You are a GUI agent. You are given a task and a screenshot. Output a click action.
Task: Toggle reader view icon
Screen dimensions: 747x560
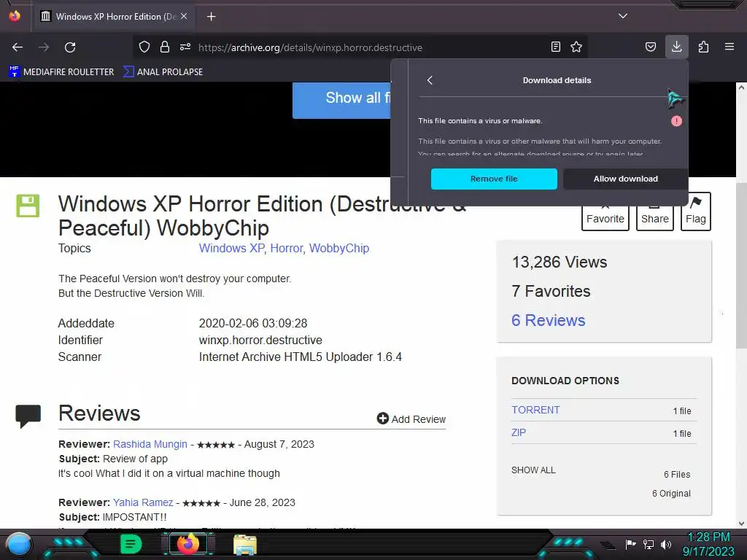tap(555, 47)
